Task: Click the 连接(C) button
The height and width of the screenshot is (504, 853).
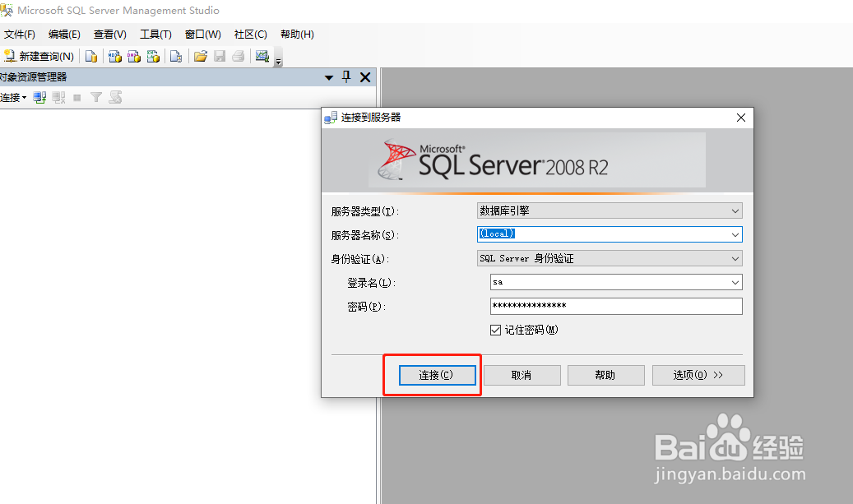Action: pos(438,375)
